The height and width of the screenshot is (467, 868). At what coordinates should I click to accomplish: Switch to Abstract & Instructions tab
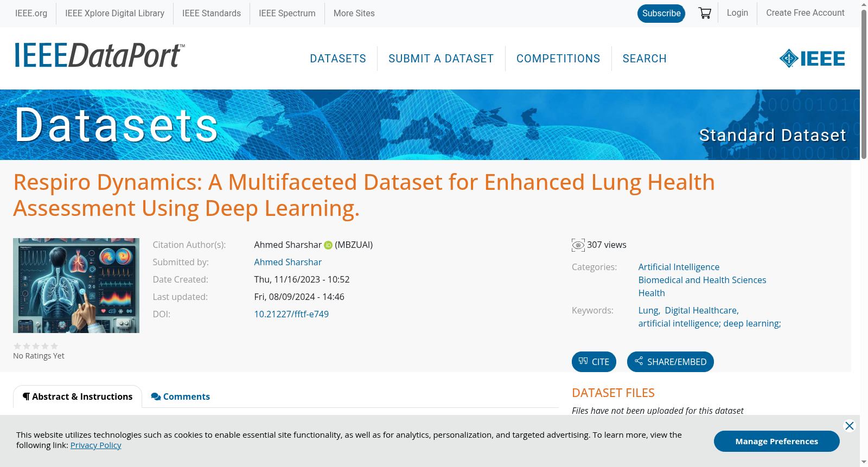pos(78,396)
